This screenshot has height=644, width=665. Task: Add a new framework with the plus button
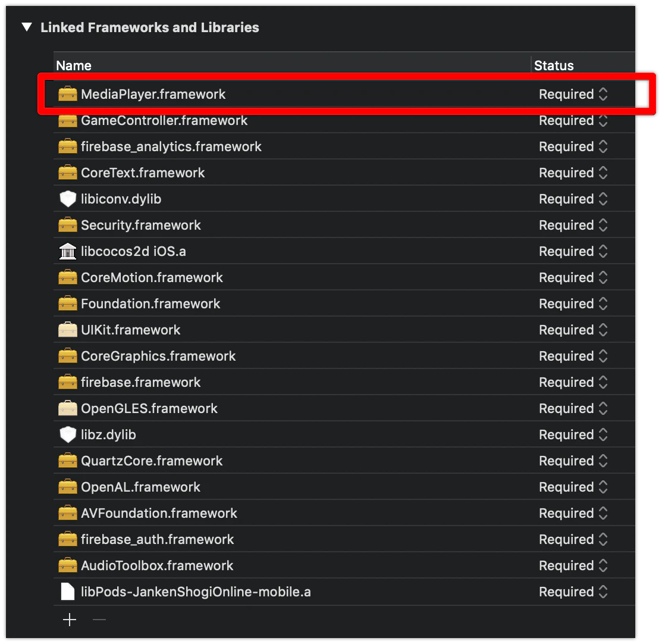(70, 620)
